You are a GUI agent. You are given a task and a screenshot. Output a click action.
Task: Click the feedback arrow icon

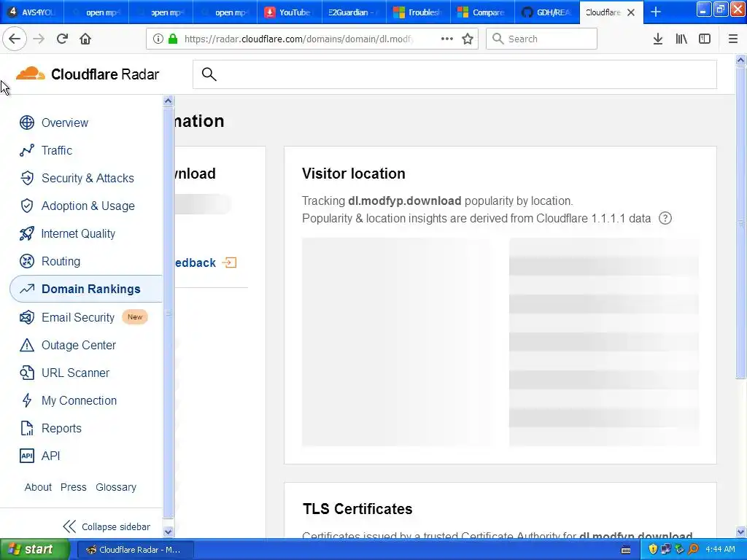coord(229,262)
